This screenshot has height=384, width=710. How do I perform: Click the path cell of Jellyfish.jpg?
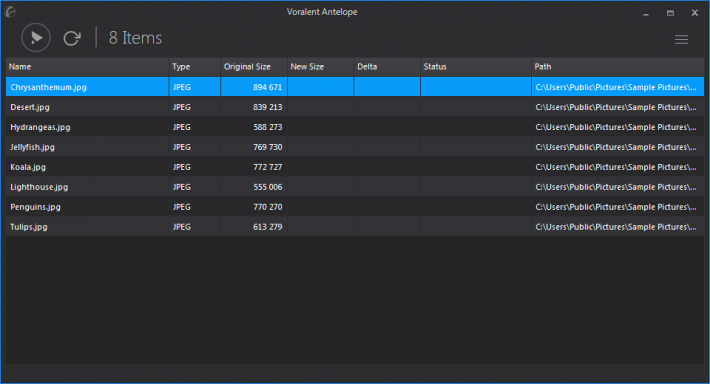[618, 147]
